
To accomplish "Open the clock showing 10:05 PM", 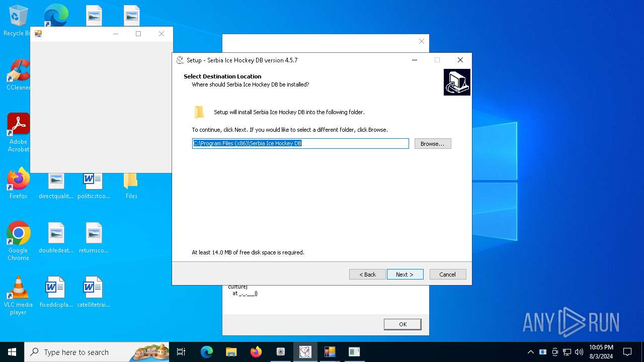I will 601,352.
